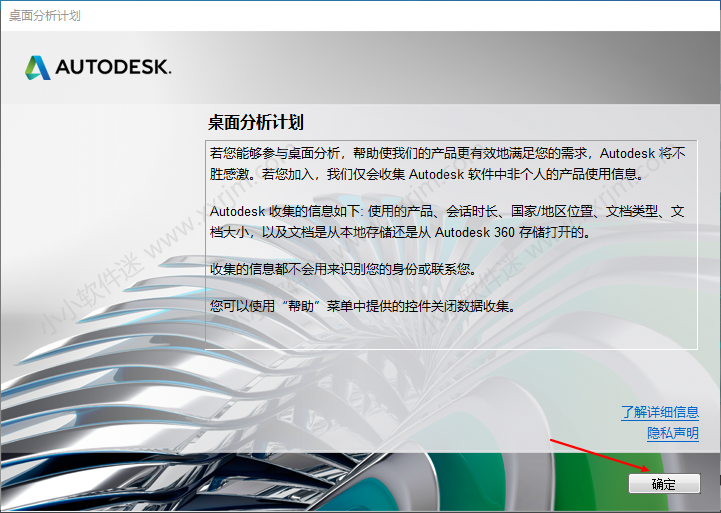The width and height of the screenshot is (721, 513).
Task: Click the 确定 button
Action: pyautogui.click(x=663, y=484)
